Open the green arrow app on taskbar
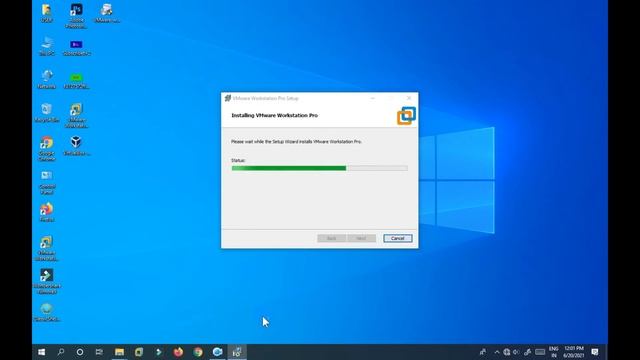Viewport: 640px width, 360px height. tap(158, 352)
